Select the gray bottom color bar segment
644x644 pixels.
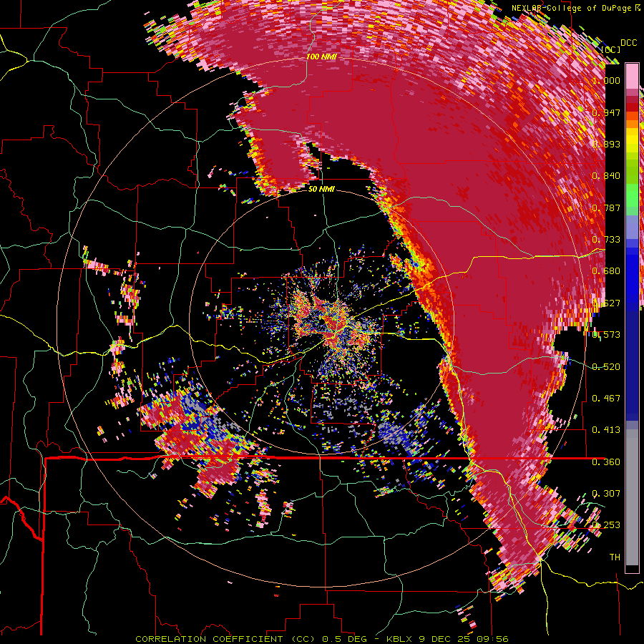click(632, 499)
